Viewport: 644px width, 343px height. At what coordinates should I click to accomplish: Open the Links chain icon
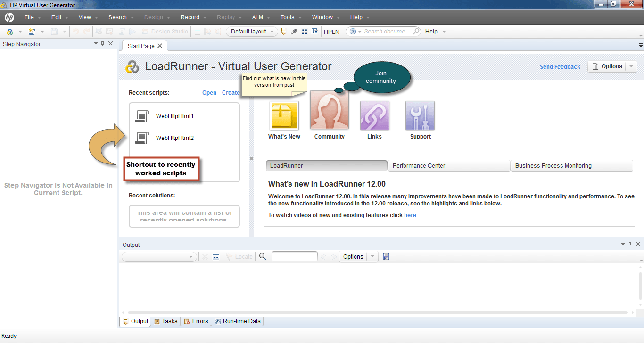click(374, 115)
